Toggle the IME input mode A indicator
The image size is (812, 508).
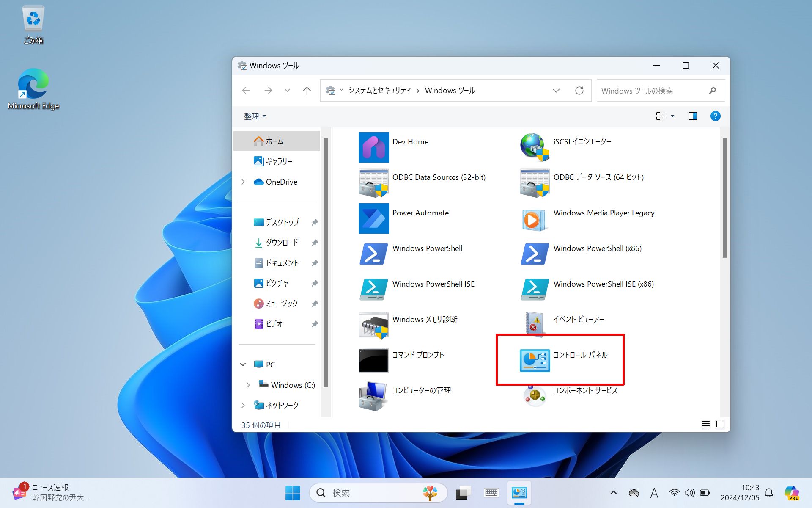point(654,493)
